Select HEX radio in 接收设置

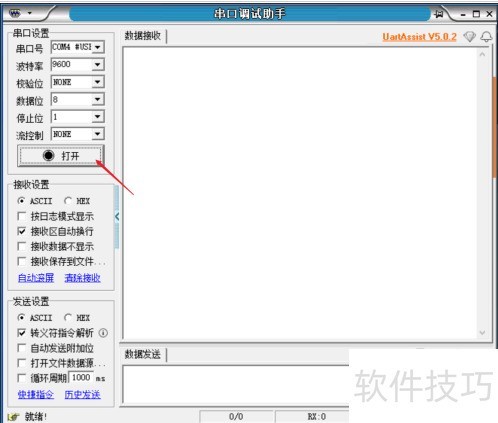[x=68, y=201]
